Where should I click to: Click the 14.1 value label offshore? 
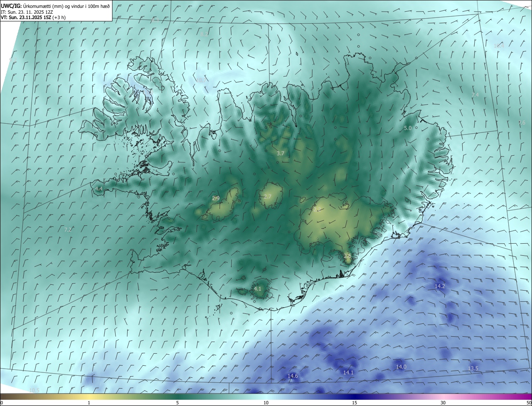pos(348,372)
